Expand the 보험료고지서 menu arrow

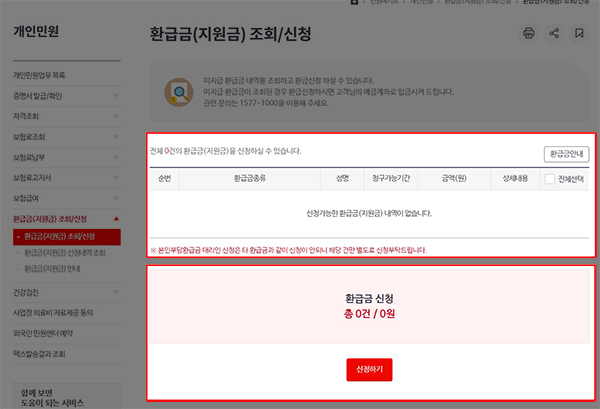pos(116,178)
